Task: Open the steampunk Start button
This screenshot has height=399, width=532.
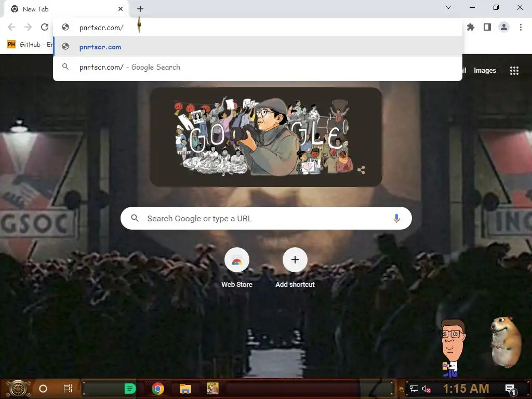Action: coord(18,389)
